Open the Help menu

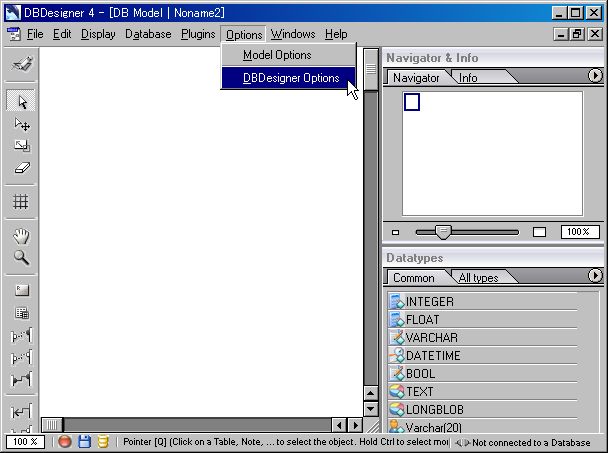click(x=336, y=34)
